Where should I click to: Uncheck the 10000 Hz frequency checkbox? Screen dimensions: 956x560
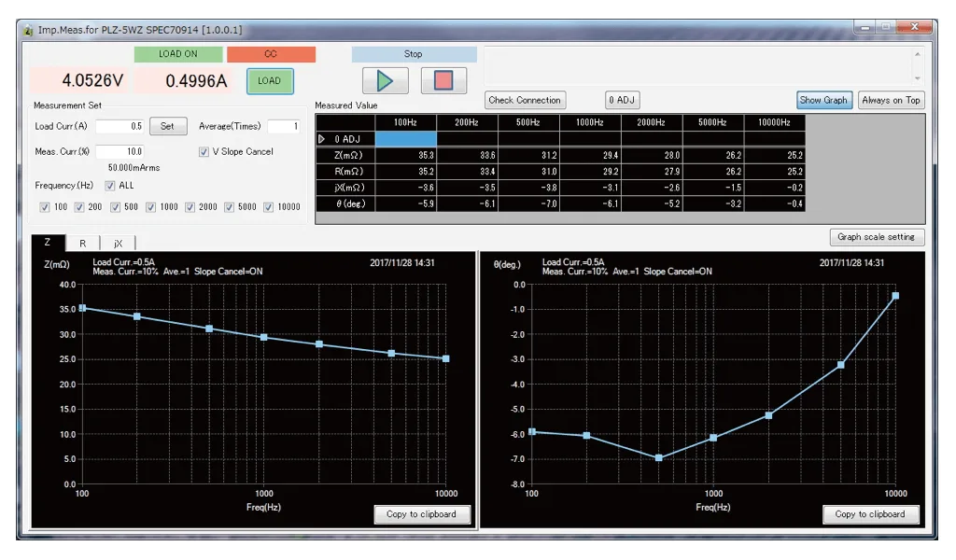pos(269,207)
